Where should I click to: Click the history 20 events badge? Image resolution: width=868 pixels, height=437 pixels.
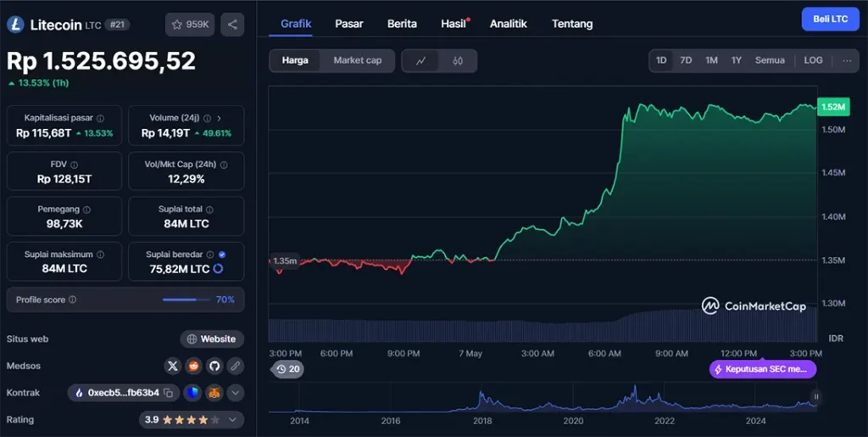coord(288,369)
